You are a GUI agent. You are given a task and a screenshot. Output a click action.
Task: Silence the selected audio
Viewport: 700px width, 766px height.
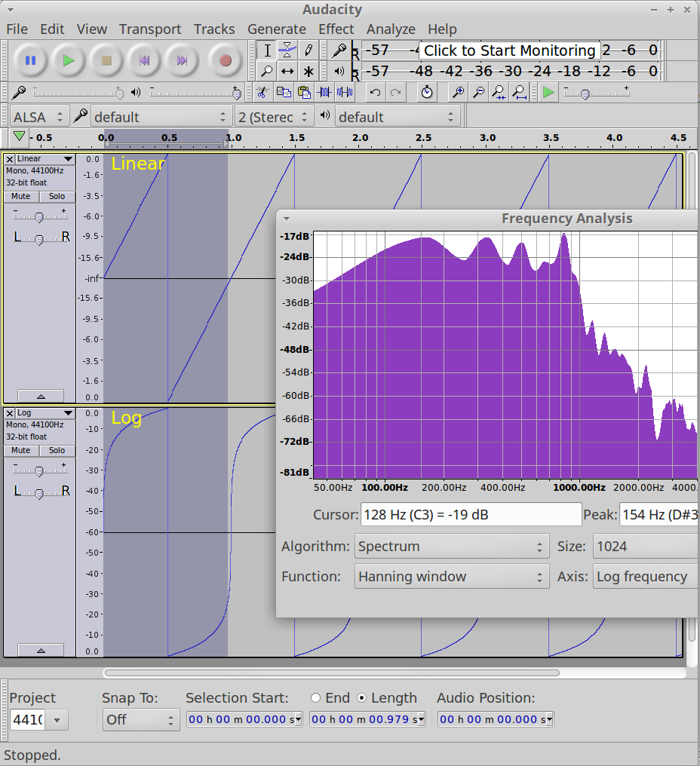point(346,92)
